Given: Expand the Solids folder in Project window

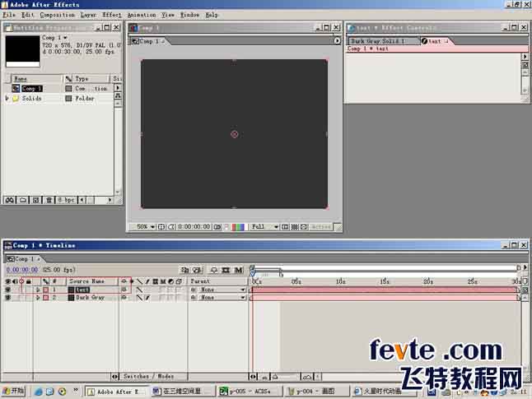Looking at the screenshot, I should [x=7, y=98].
